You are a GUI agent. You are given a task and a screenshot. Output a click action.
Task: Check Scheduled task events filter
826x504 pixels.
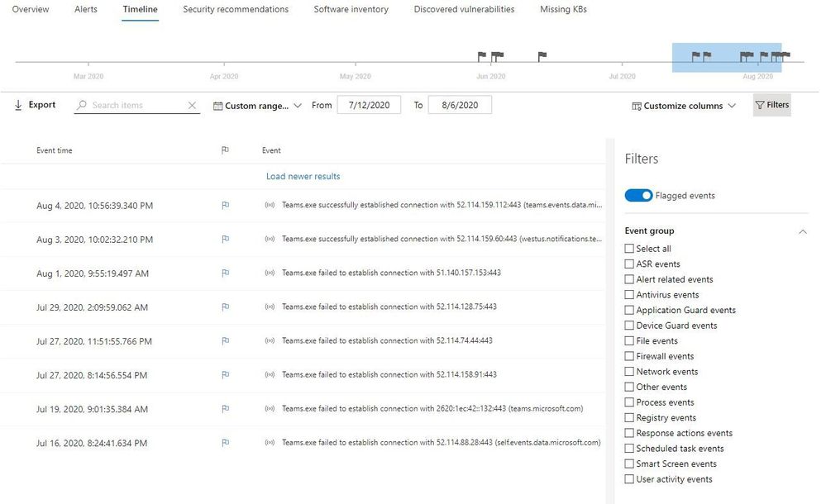click(629, 448)
